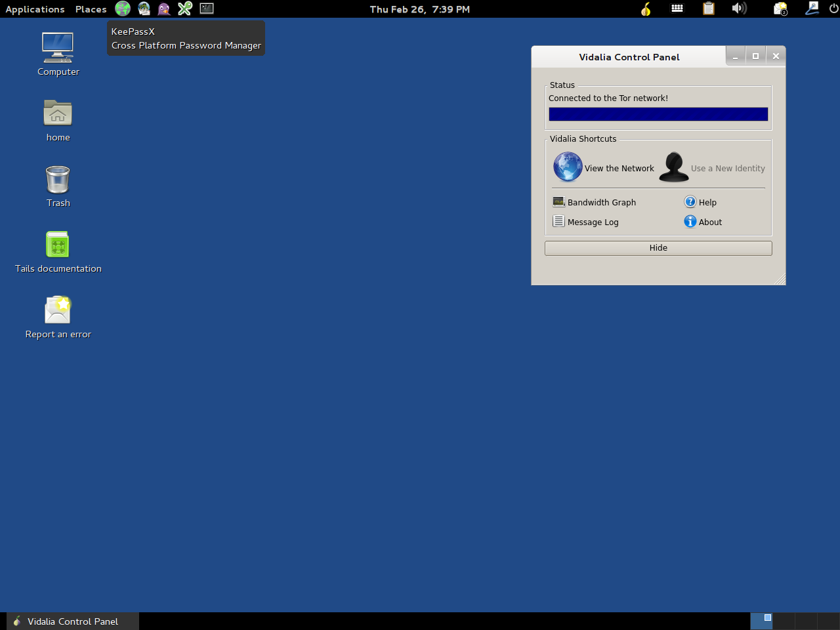Open the Terminal launcher in top panel
This screenshot has width=840, height=630.
[207, 9]
